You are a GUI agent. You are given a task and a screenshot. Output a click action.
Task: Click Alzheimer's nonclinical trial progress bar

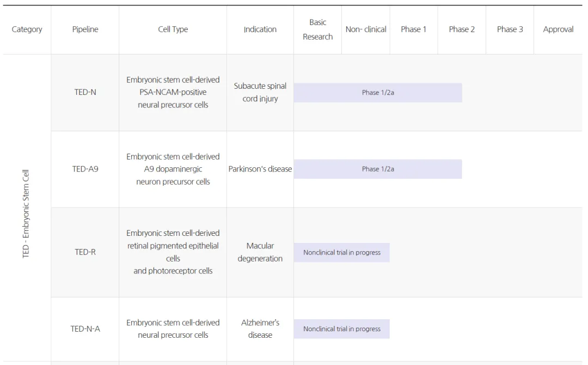click(x=341, y=328)
